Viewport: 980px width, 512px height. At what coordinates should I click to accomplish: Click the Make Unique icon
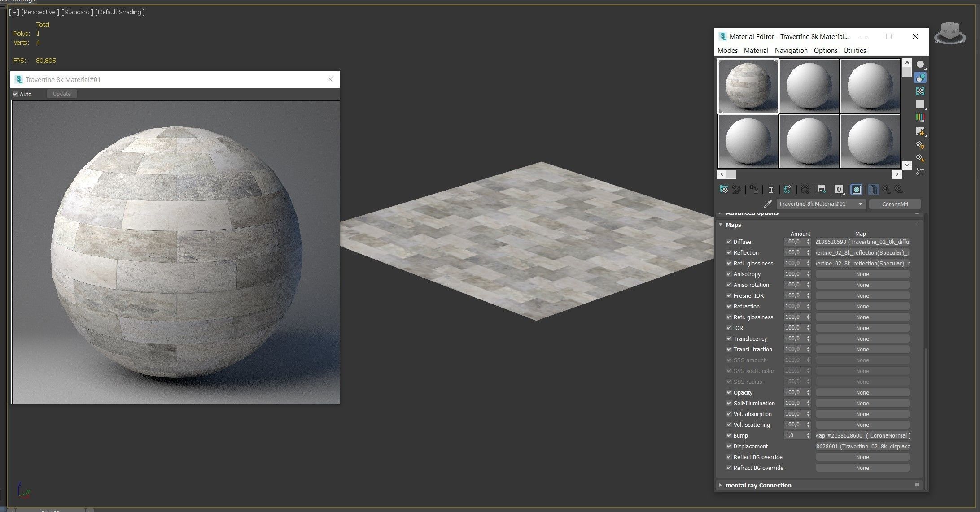pyautogui.click(x=805, y=189)
